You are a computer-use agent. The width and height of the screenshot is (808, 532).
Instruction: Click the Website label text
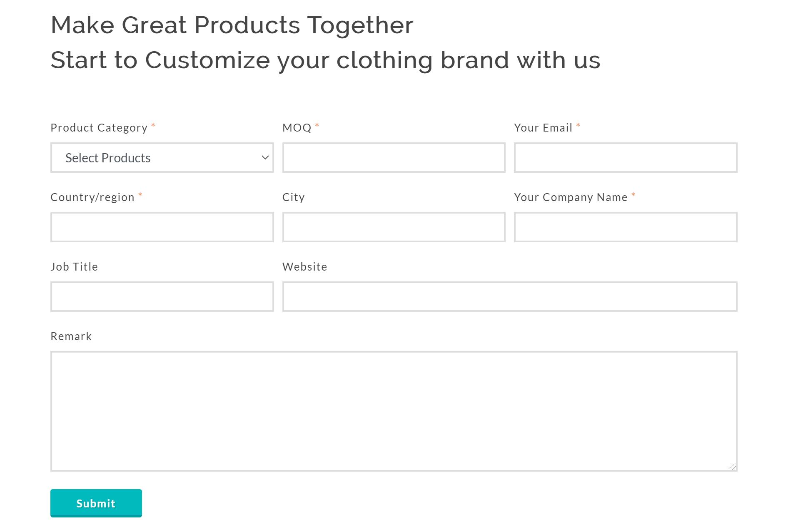click(304, 267)
